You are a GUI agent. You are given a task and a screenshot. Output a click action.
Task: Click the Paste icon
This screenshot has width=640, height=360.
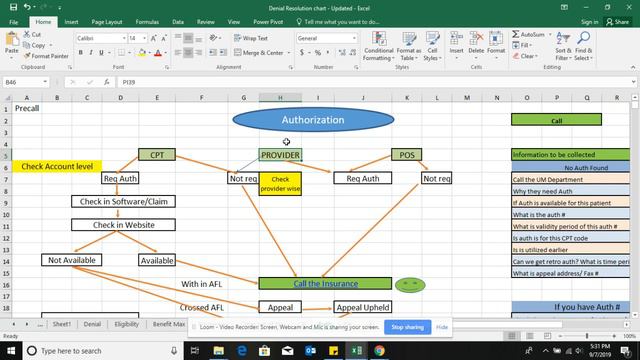12,39
